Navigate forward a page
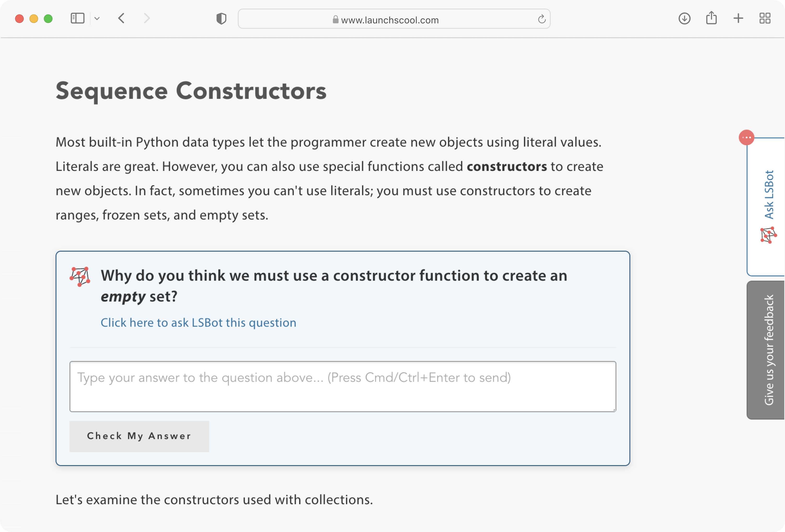The image size is (785, 532). coord(147,19)
